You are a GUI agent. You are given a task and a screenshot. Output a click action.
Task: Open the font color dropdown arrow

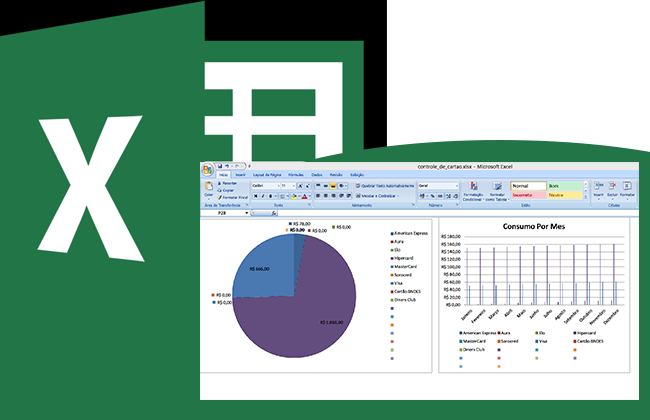point(310,196)
